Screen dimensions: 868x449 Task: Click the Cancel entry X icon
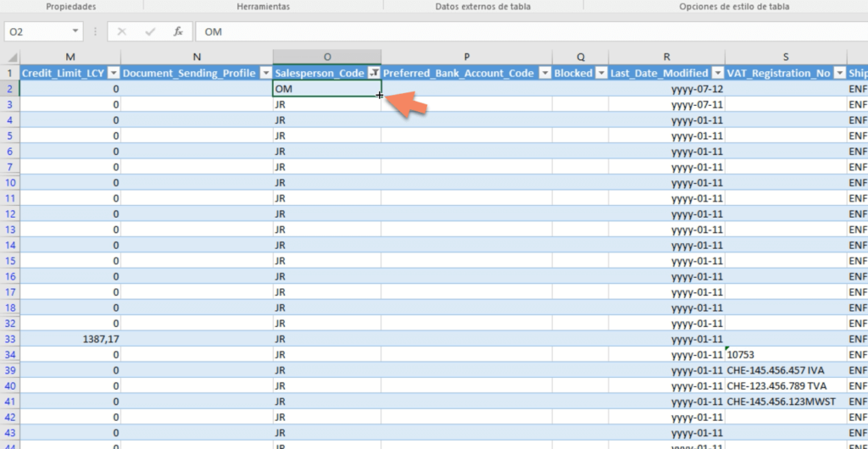pos(122,31)
